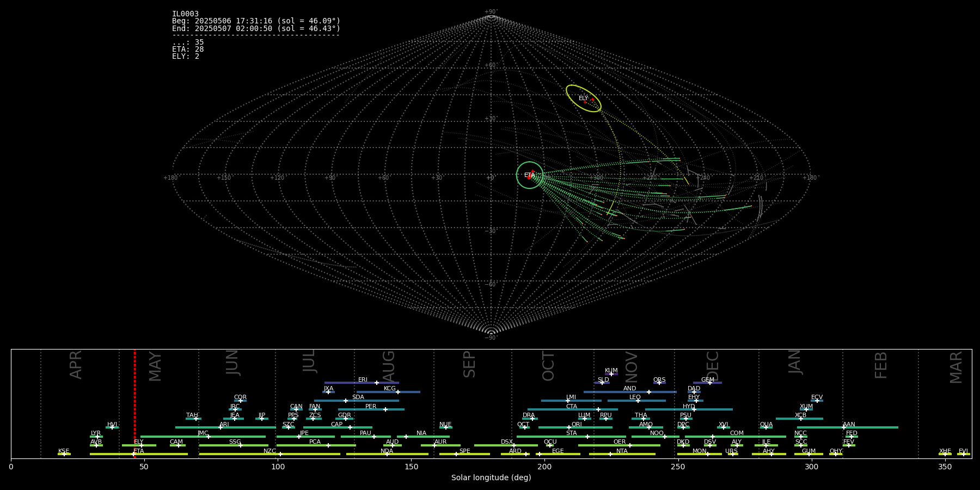Click the DEC month label
980x490 pixels.
click(713, 366)
